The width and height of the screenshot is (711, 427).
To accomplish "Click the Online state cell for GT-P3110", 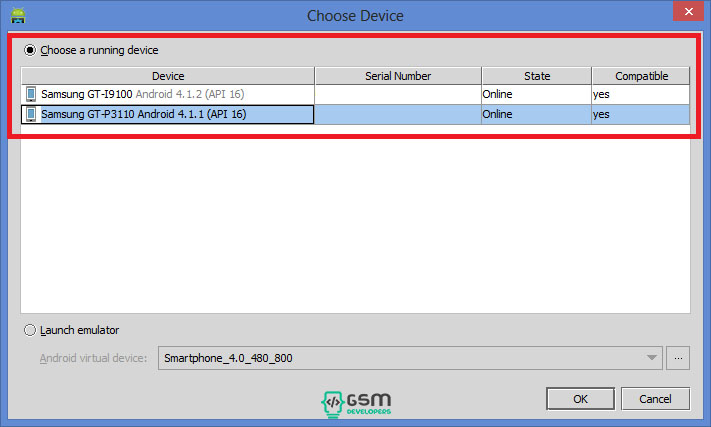I will click(536, 114).
